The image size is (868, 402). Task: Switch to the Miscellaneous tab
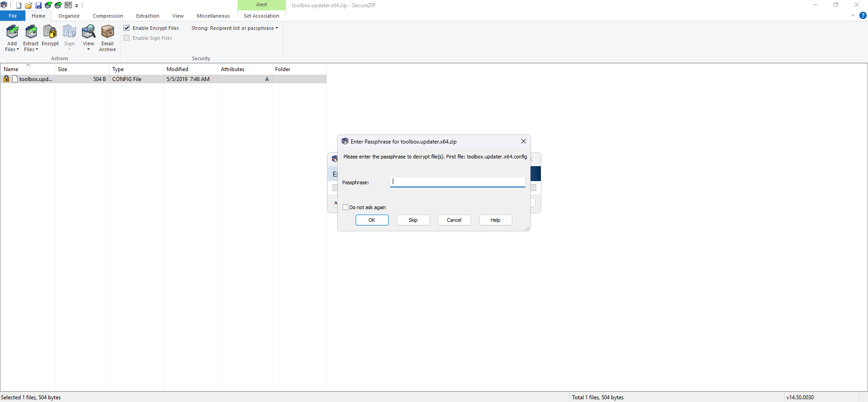(213, 16)
